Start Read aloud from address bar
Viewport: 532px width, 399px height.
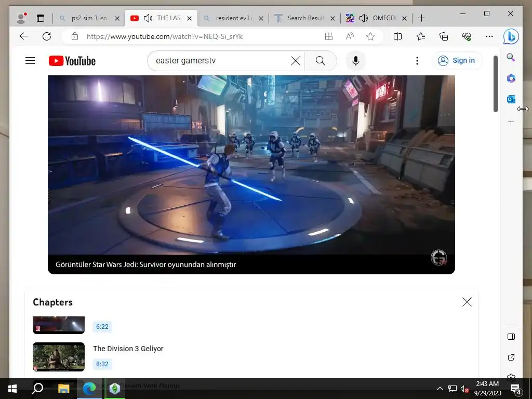[x=350, y=36]
